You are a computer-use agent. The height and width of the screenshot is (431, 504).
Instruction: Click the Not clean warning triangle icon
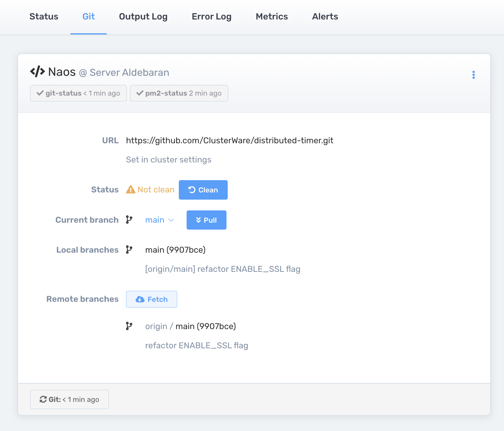(x=130, y=190)
